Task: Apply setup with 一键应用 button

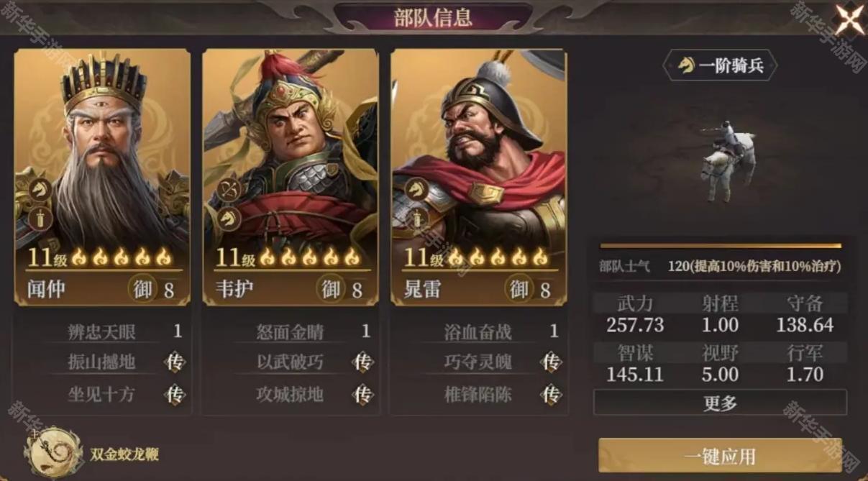Action: click(x=720, y=456)
